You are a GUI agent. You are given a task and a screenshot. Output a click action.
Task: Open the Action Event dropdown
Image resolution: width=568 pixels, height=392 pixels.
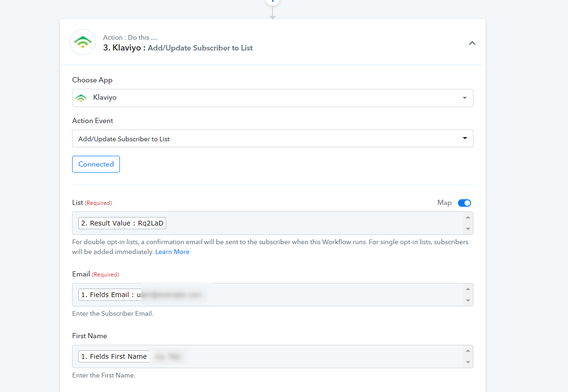pos(273,138)
